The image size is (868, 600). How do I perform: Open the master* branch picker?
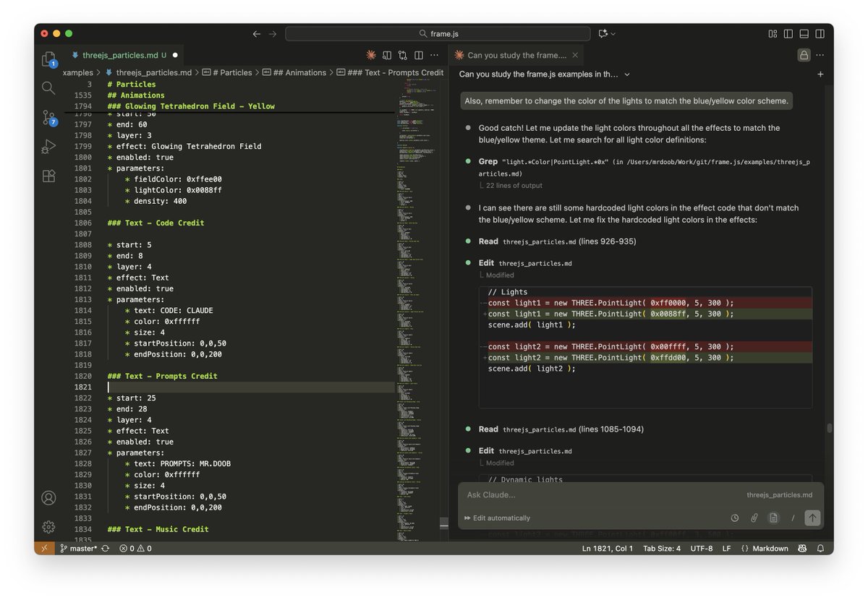point(78,549)
